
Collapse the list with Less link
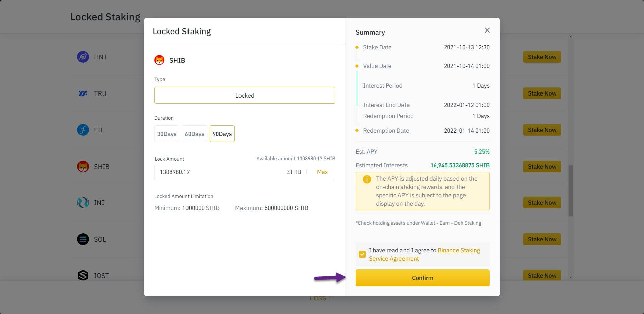pyautogui.click(x=321, y=298)
